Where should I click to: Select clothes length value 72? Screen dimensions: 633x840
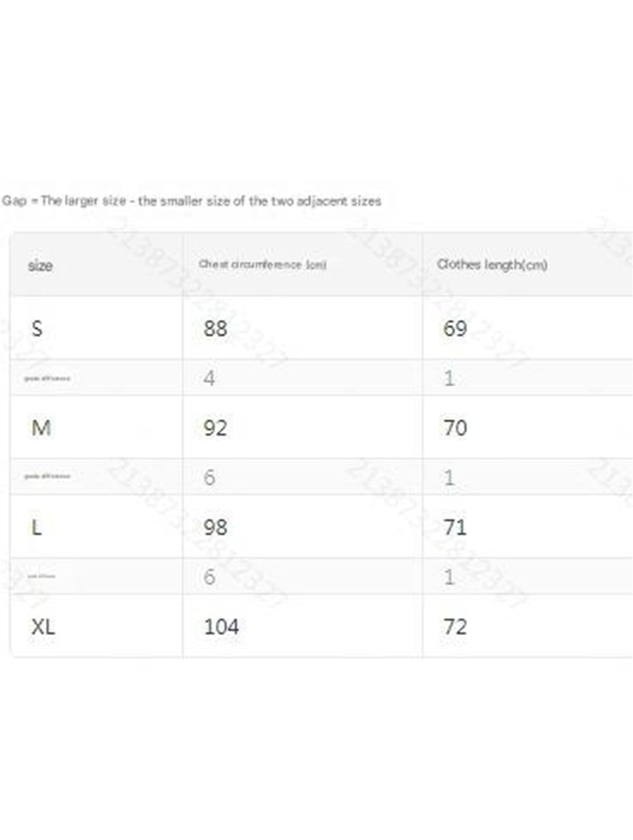click(x=455, y=627)
